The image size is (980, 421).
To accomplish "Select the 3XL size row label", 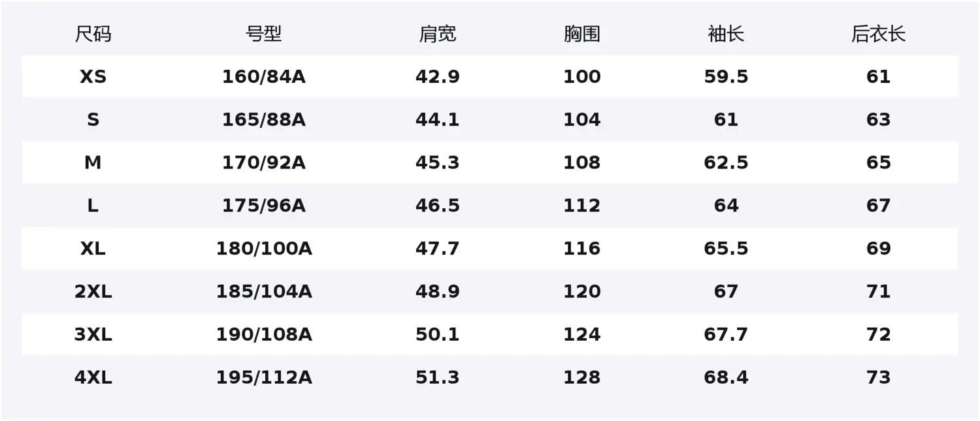I will [93, 335].
